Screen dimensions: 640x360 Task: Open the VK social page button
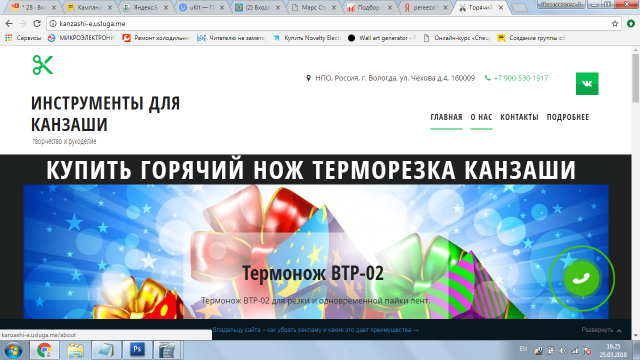coord(587,84)
